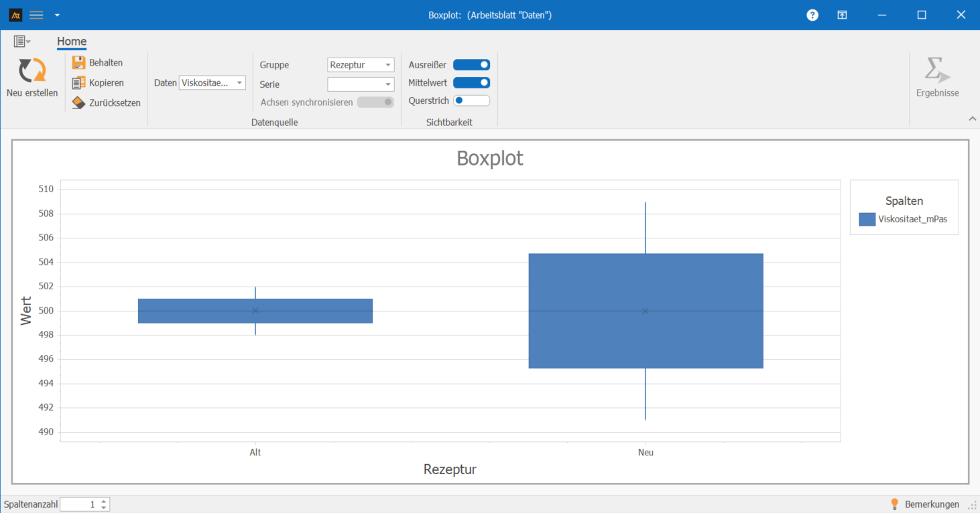Click the help question mark icon
Viewport: 980px width, 513px height.
click(812, 15)
